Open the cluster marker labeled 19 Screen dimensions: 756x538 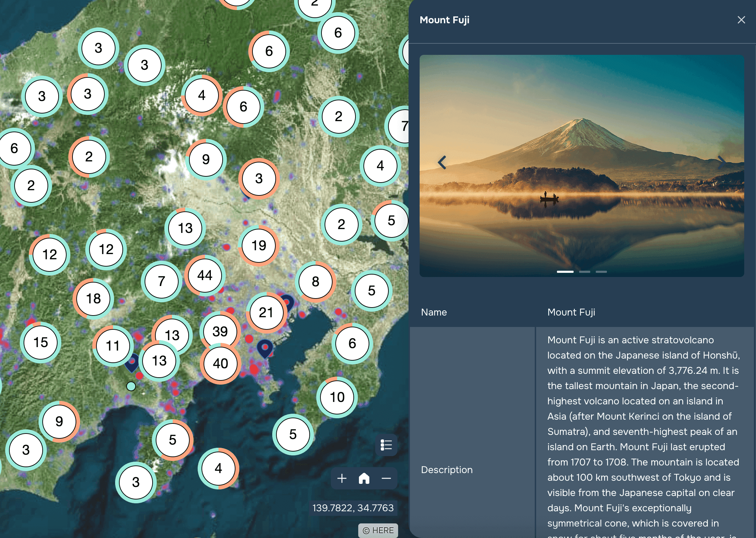[259, 245]
